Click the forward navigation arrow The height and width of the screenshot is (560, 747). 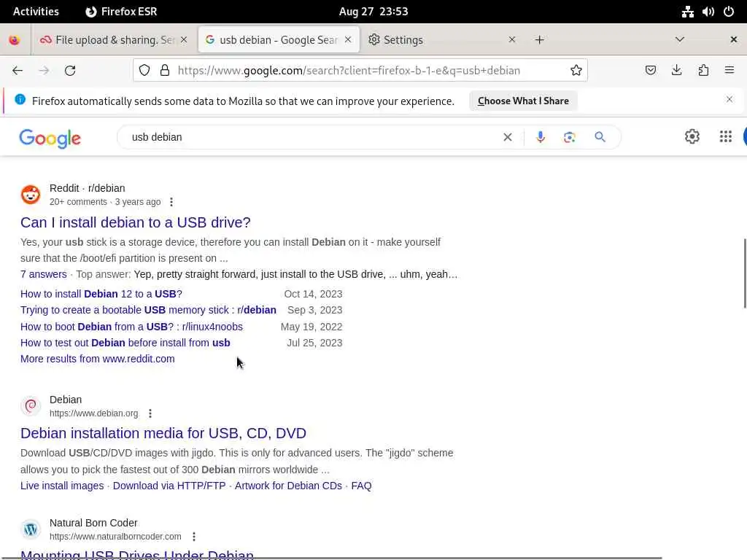44,71
